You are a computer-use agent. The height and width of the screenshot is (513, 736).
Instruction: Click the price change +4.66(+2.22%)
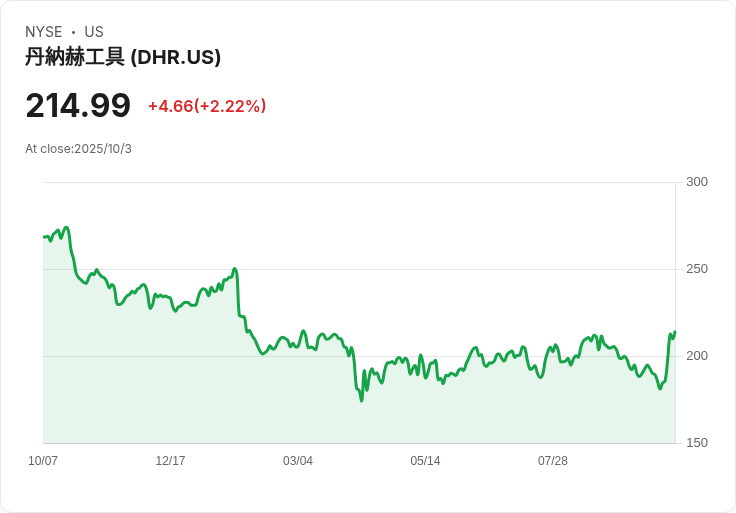(207, 106)
